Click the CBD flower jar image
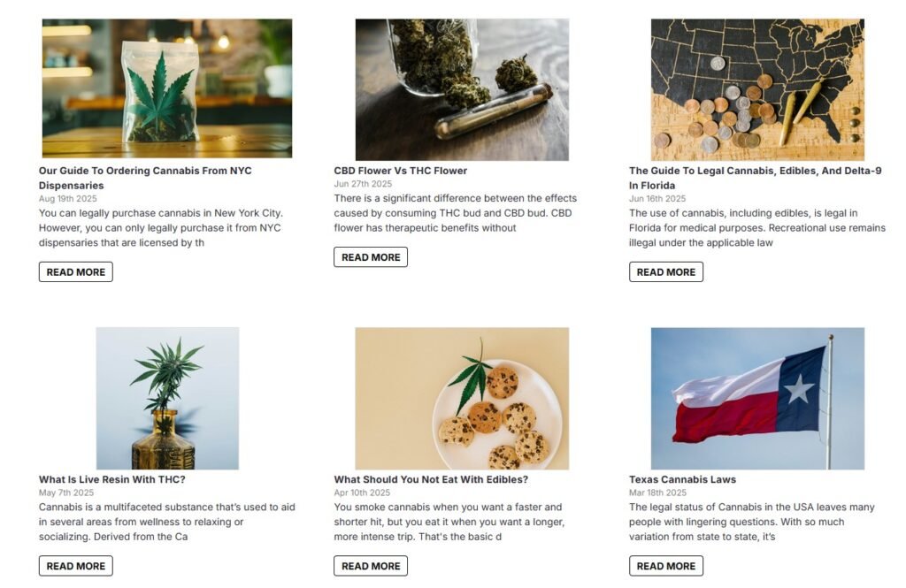Viewport: 906px width, 588px height. 462,88
